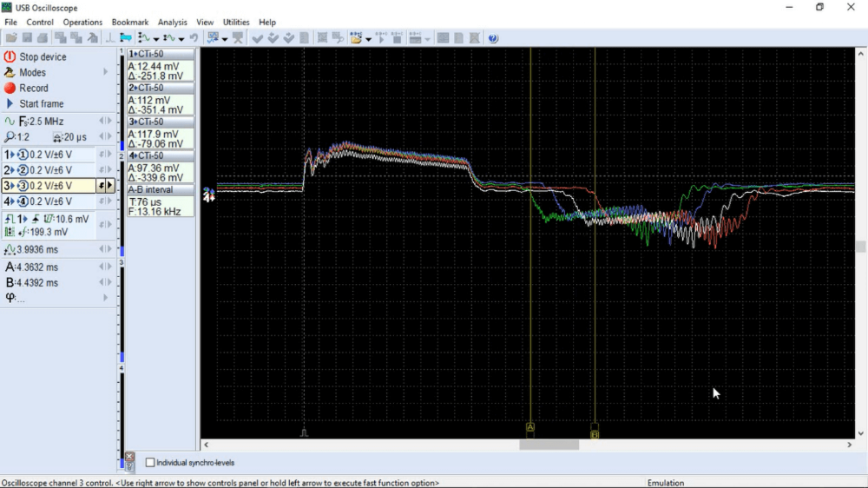Expand the sampling frequency 2.5 MHz controls arrow
Viewport: 868px width, 488px height.
tap(110, 122)
